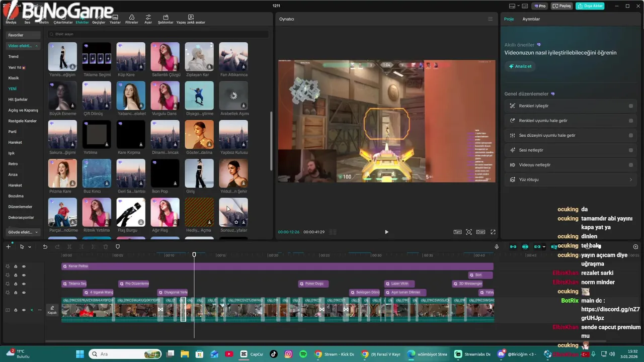Enable the Renkleri iyileştir option

(x=631, y=106)
